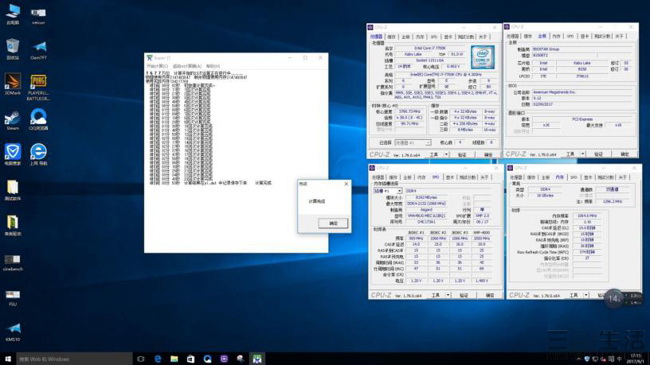Screen dimensions: 650x365
Task: Open Microsoft Edge from the taskbar
Action: click(158, 359)
